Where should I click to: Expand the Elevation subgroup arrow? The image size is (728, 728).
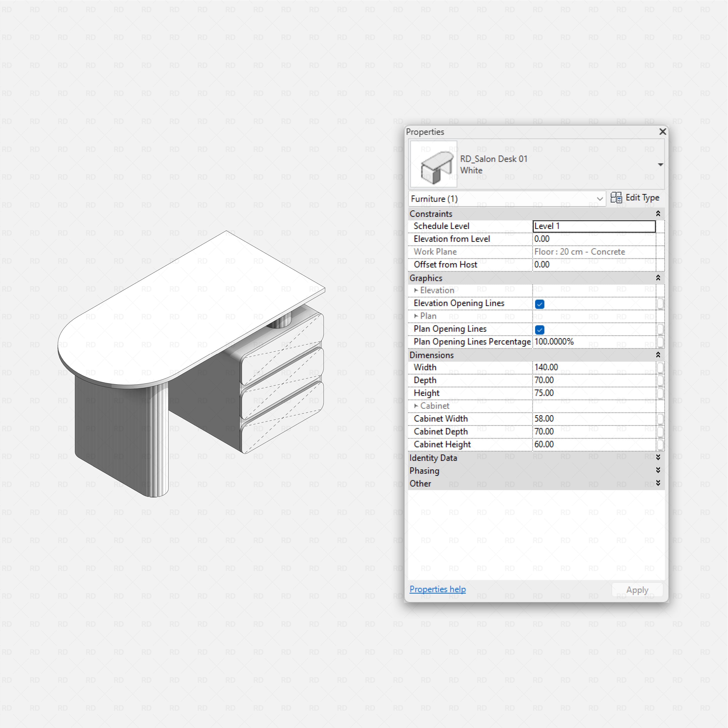416,290
